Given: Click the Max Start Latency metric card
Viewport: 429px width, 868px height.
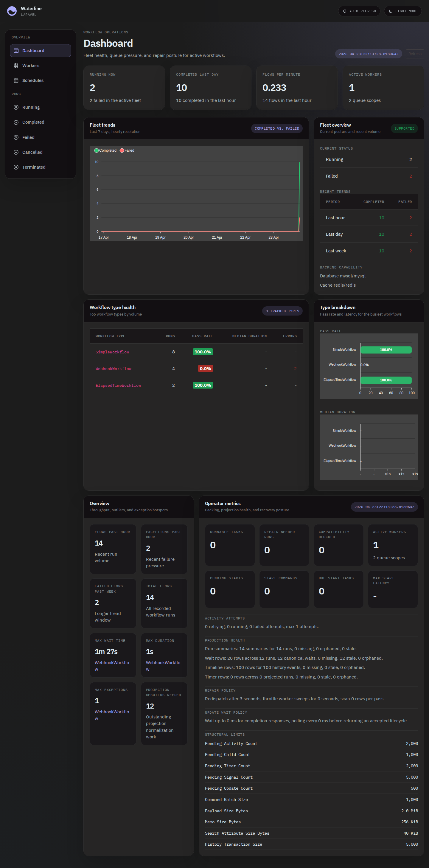Looking at the screenshot, I should 393,589.
